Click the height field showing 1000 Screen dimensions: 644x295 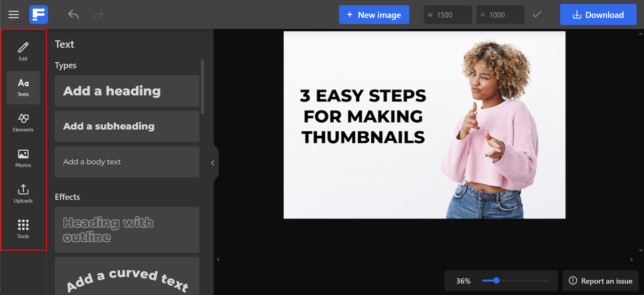(501, 15)
